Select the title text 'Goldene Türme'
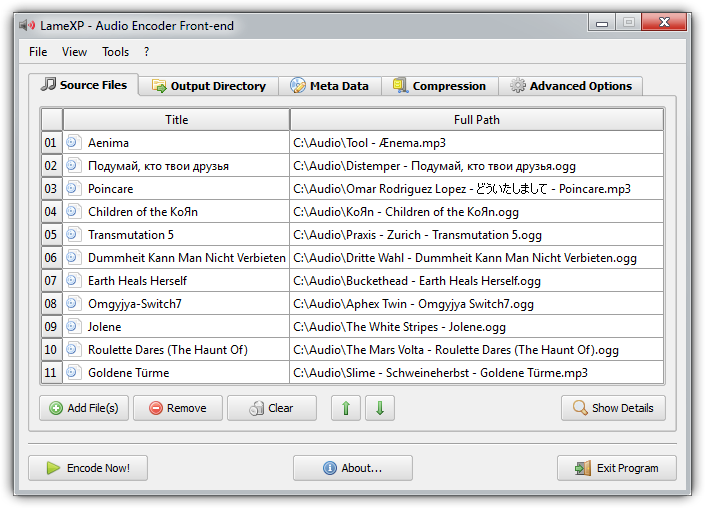Image resolution: width=705 pixels, height=508 pixels. click(129, 373)
